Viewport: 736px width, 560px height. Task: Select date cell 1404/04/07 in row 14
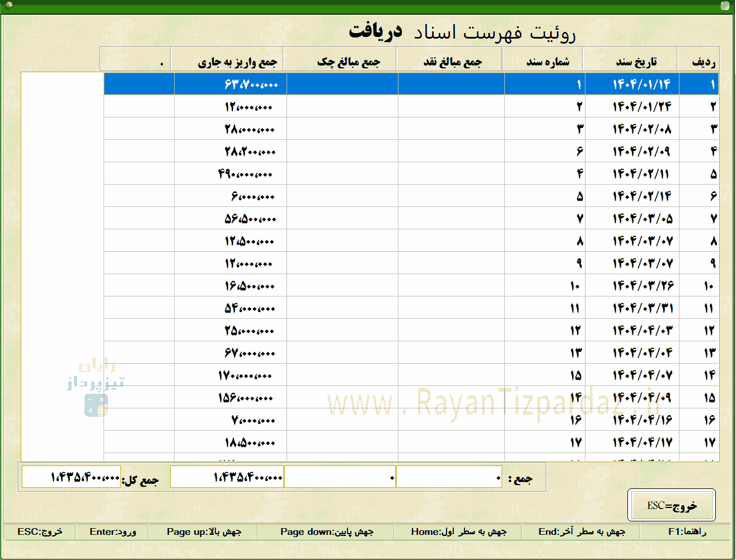(x=631, y=375)
